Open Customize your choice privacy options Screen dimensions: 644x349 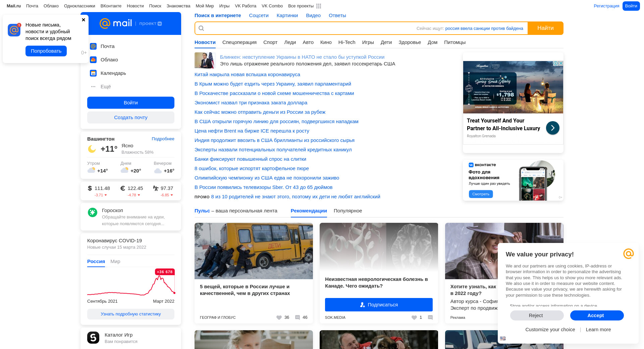tap(550, 330)
